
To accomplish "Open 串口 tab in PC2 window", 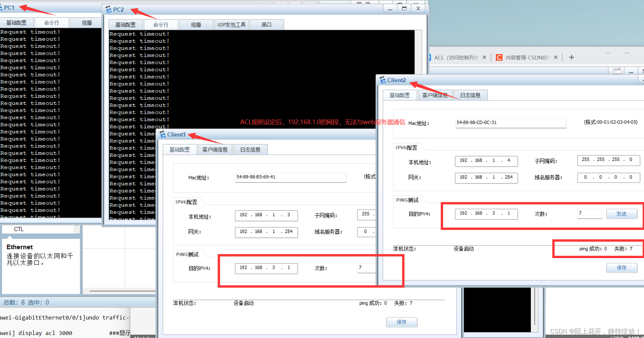I will coord(266,25).
